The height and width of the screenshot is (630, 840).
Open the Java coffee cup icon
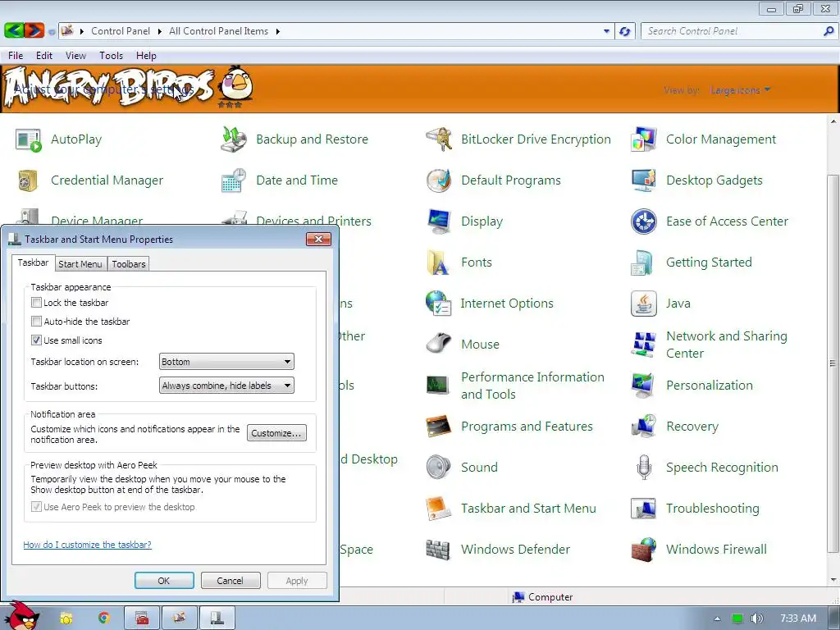[643, 304]
